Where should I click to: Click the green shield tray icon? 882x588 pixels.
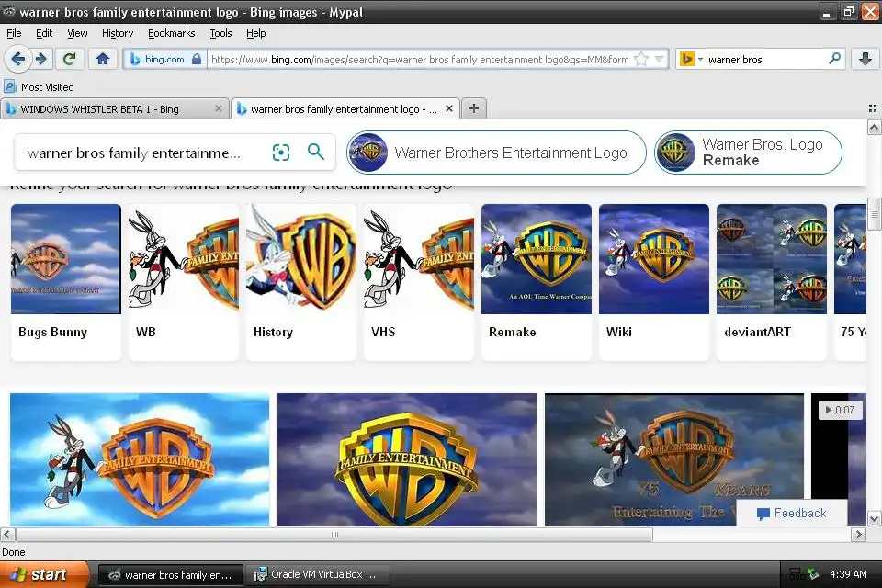[x=813, y=574]
